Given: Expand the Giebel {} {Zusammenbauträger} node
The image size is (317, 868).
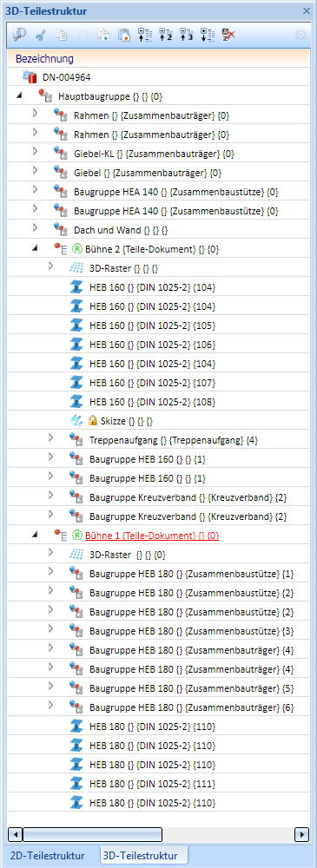Looking at the screenshot, I should pyautogui.click(x=35, y=171).
